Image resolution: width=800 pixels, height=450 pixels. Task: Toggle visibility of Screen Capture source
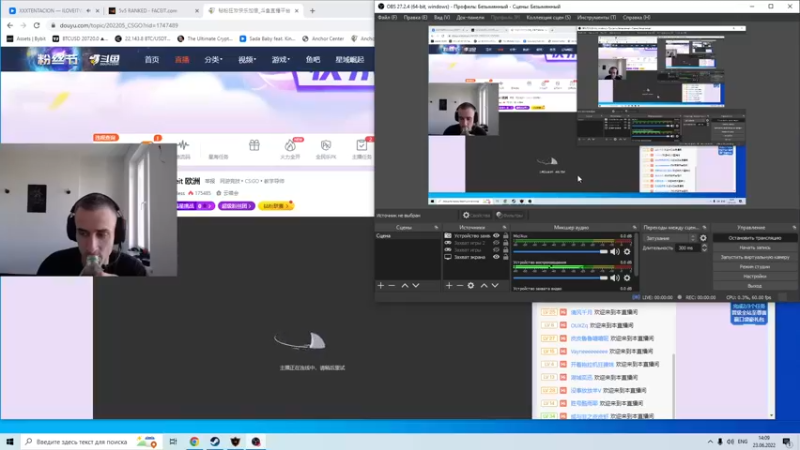point(496,257)
